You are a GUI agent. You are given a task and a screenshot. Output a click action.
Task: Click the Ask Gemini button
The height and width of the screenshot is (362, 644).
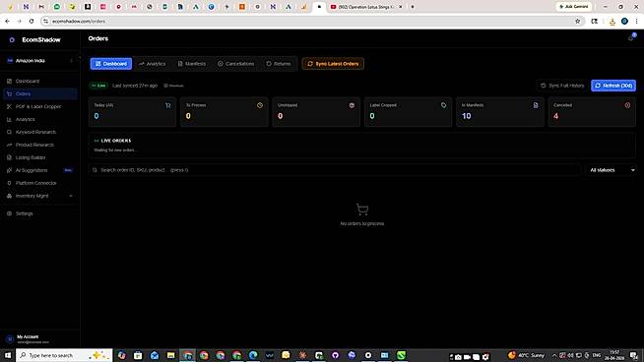point(574,7)
